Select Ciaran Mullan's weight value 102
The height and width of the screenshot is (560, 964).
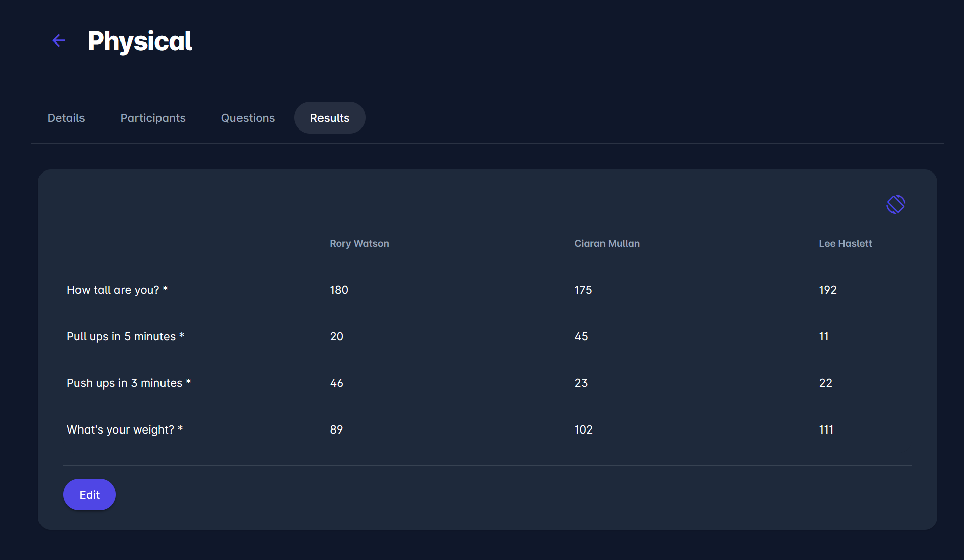tap(583, 429)
